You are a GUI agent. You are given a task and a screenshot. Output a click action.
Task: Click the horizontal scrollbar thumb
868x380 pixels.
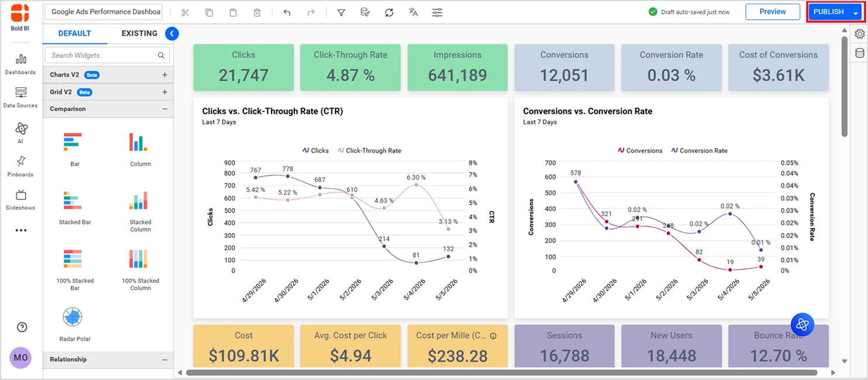pyautogui.click(x=501, y=372)
